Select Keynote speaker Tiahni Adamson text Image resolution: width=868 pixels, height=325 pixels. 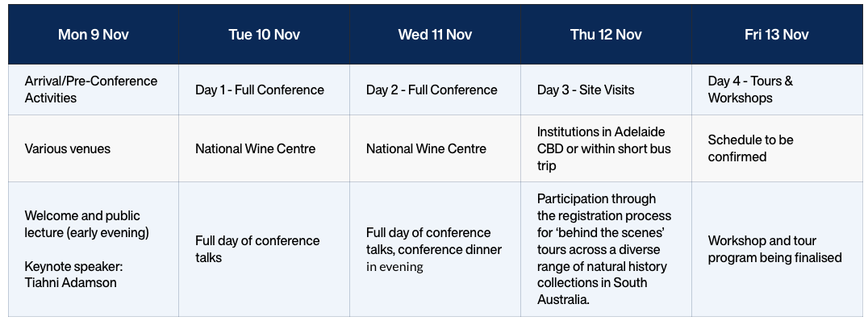click(x=73, y=275)
